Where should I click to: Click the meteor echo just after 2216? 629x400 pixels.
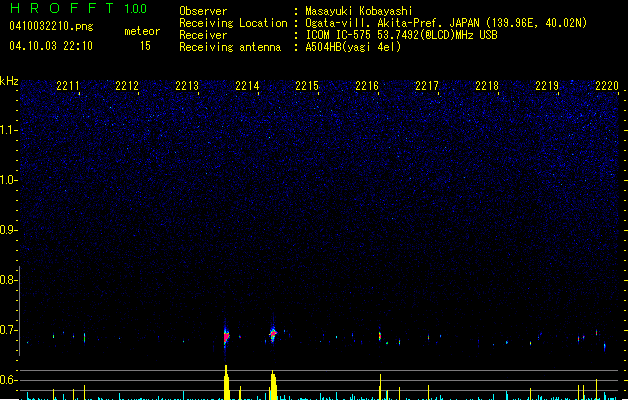click(x=380, y=335)
